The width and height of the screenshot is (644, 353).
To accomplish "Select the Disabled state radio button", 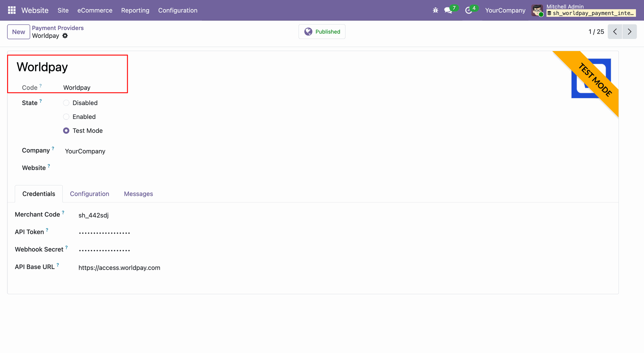I will (x=66, y=103).
